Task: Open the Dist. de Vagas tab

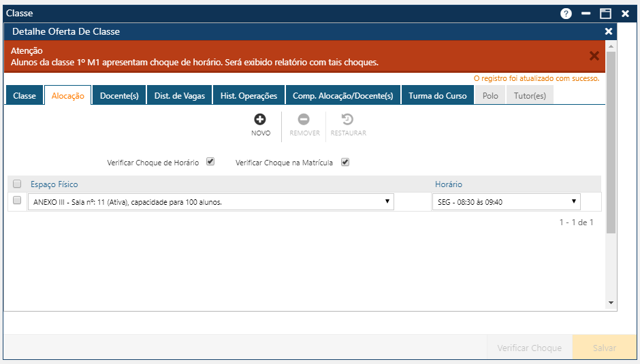Action: tap(179, 96)
